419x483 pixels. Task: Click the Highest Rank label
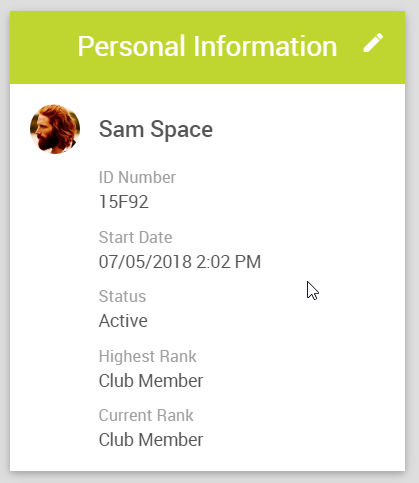[x=148, y=356]
